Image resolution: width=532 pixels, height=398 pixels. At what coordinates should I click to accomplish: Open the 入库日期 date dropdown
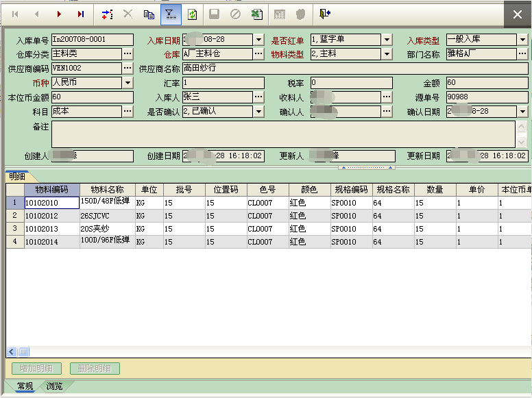[258, 40]
